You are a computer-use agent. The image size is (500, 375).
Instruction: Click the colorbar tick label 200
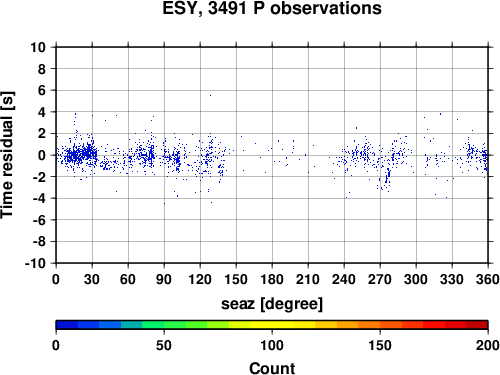pyautogui.click(x=488, y=345)
